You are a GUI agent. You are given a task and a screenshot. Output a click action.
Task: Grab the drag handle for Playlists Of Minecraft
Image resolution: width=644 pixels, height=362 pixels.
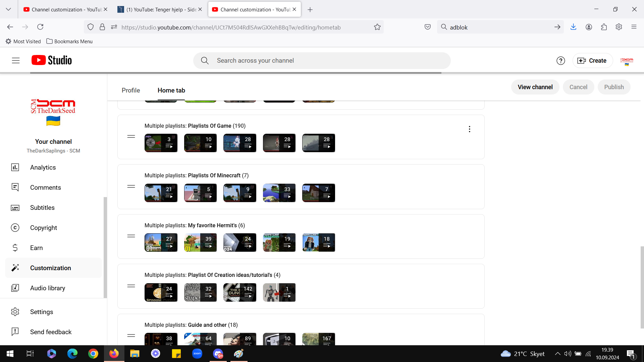pyautogui.click(x=131, y=186)
